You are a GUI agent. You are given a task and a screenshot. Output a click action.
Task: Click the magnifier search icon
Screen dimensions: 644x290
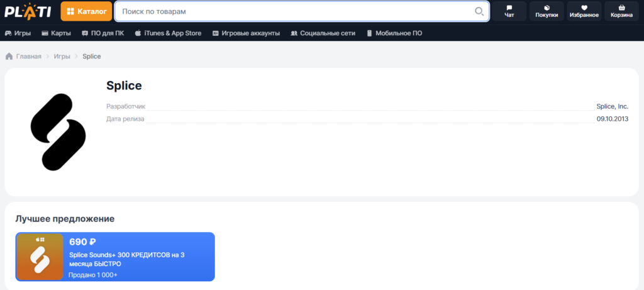[479, 11]
